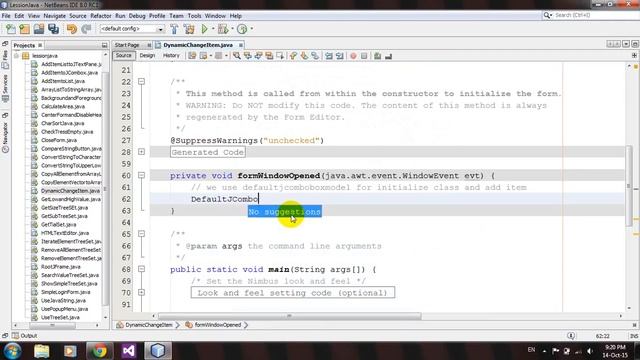Select the DynamicChangeItem.java editor tab
Viewport: 640px width, 360px height.
click(198, 45)
